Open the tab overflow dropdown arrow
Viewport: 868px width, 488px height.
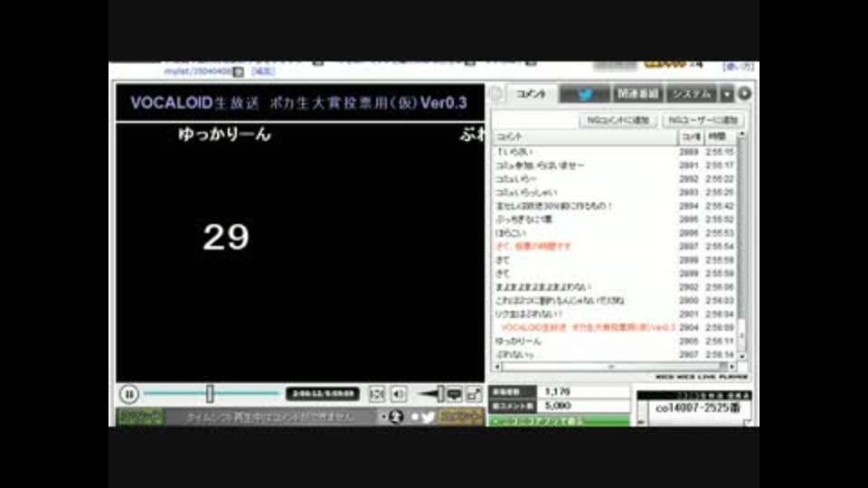(727, 95)
